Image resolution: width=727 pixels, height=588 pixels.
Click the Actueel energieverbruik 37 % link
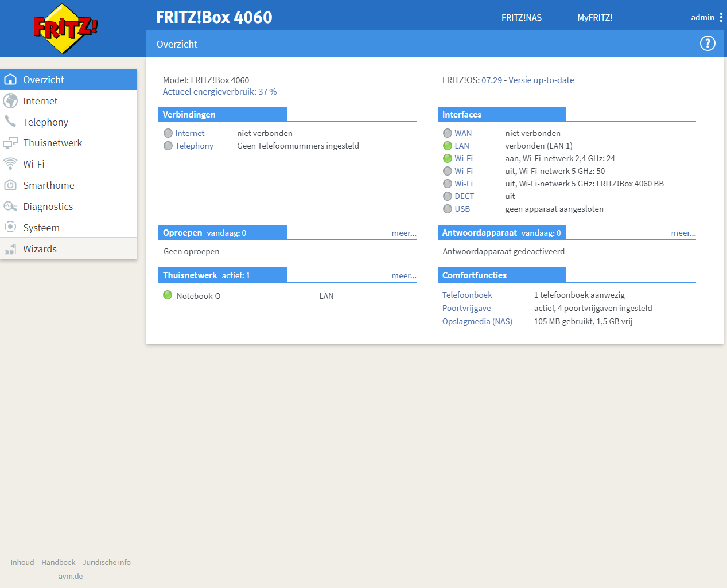(220, 92)
